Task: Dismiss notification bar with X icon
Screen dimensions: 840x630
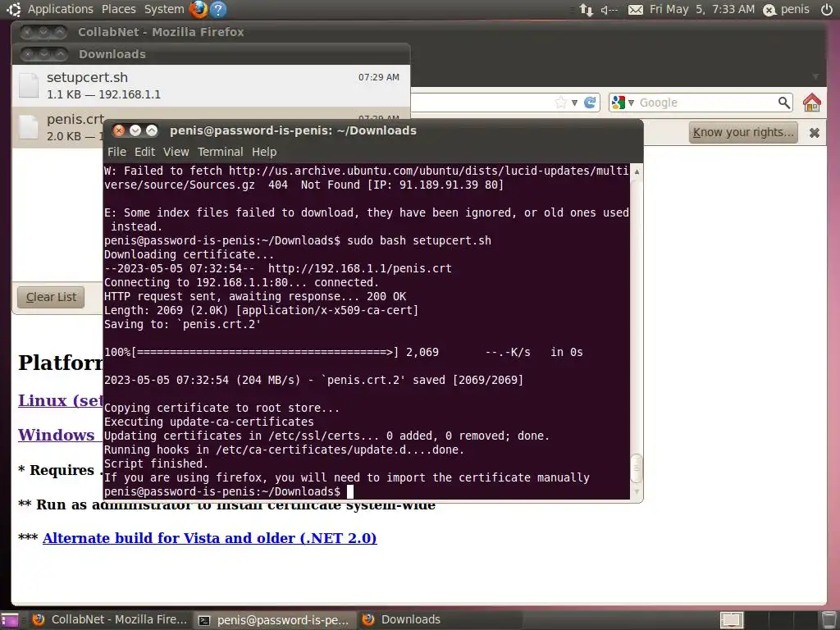Action: [x=815, y=132]
